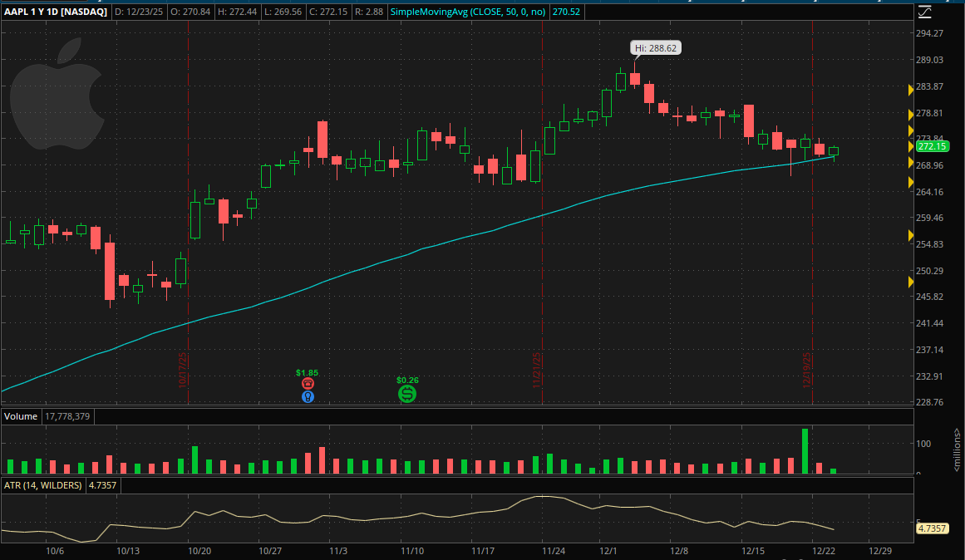Click the <millions> volume axis label
This screenshot has width=965, height=560.
point(957,450)
